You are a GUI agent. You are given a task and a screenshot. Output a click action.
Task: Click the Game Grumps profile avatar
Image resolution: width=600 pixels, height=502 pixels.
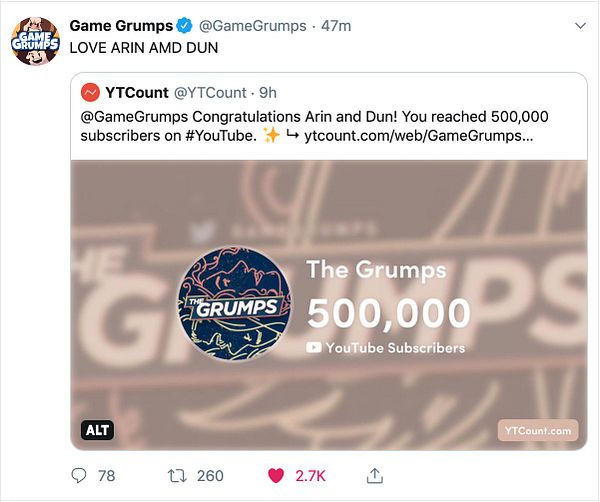35,41
